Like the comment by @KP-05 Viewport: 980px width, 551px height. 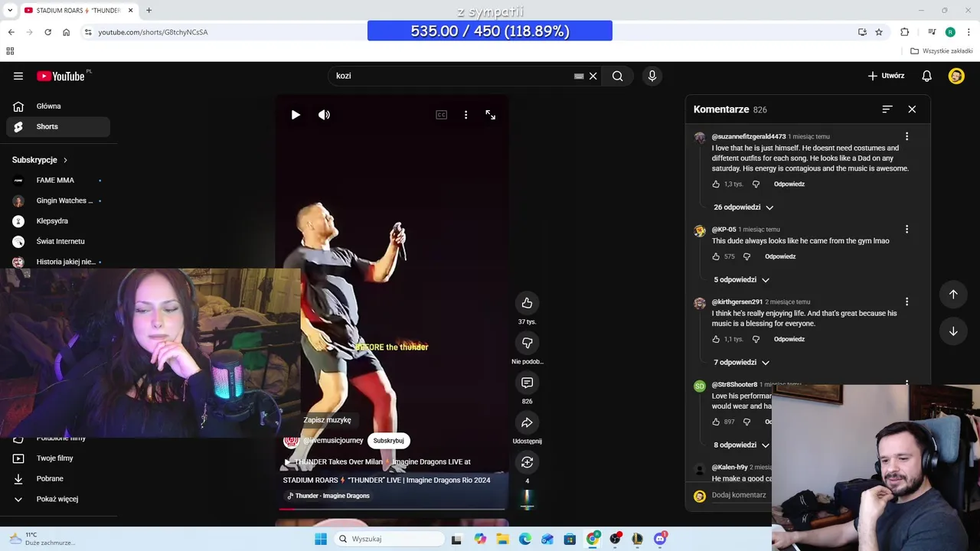pos(716,257)
